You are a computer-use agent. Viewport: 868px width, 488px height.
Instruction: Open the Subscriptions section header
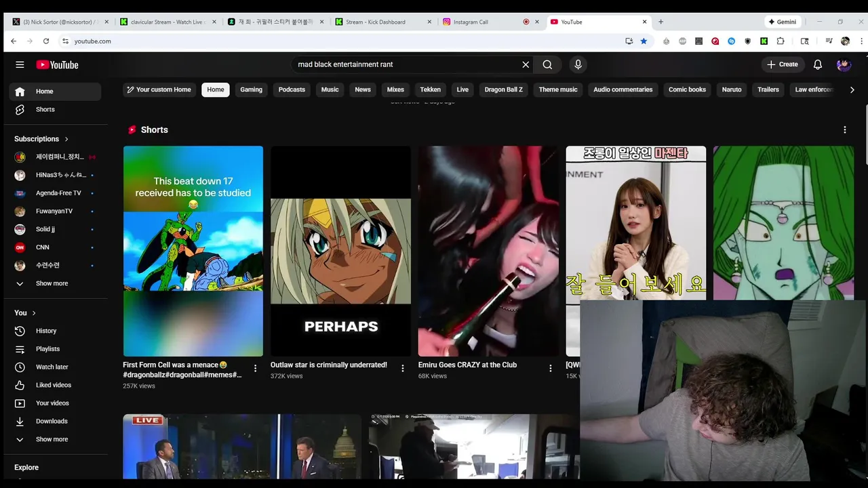point(41,139)
